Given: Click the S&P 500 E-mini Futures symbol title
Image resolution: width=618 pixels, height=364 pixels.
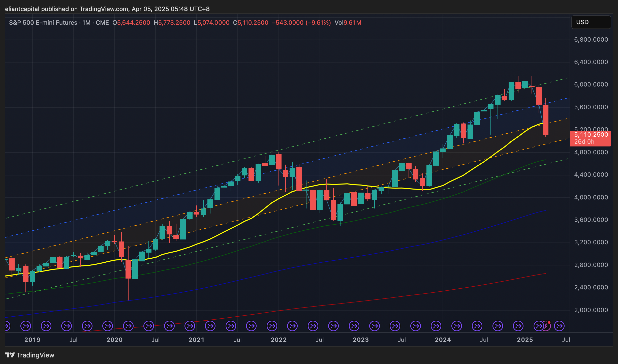Looking at the screenshot, I should 43,23.
